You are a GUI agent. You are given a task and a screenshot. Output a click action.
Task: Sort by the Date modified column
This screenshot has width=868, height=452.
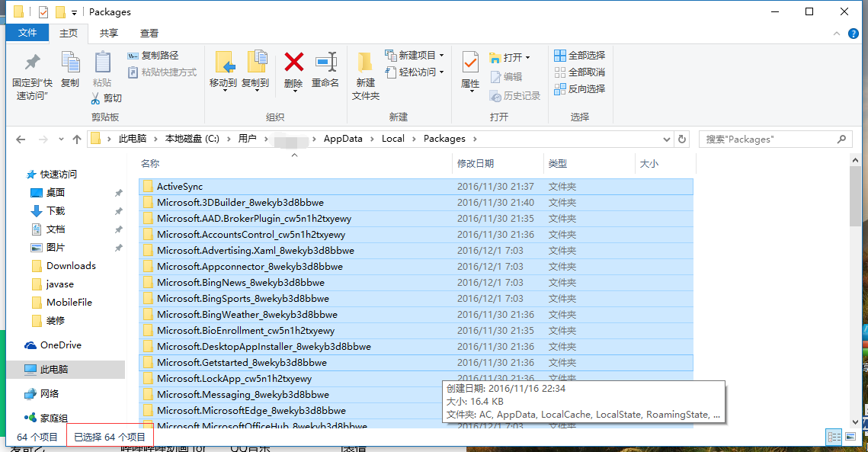(x=498, y=163)
